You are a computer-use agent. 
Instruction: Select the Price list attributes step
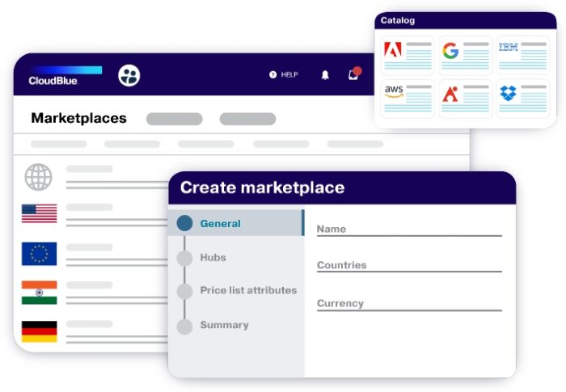(248, 290)
